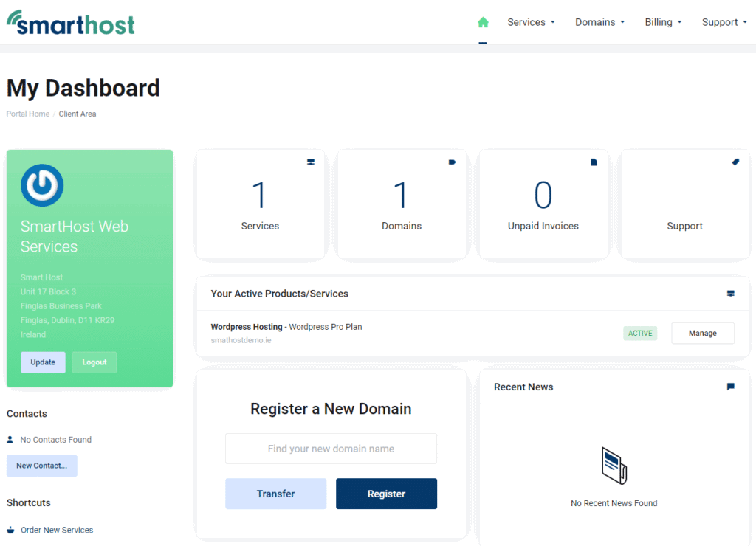This screenshot has width=756, height=546.
Task: Click the Finglas Business Park address line
Action: pos(61,306)
